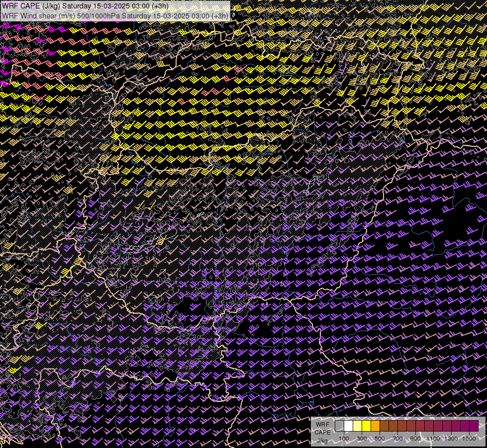Select the white legend swatch
This screenshot has height=448, width=487.
pos(349,426)
